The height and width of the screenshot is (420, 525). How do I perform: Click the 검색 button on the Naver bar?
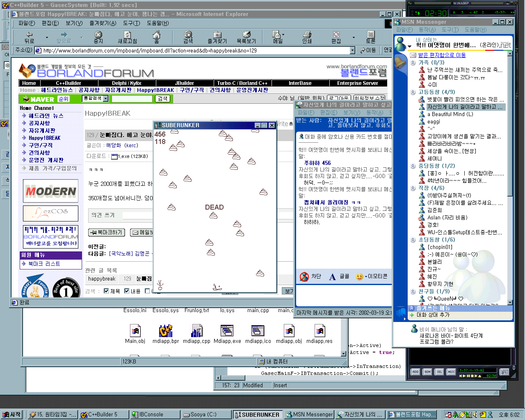[x=163, y=98]
